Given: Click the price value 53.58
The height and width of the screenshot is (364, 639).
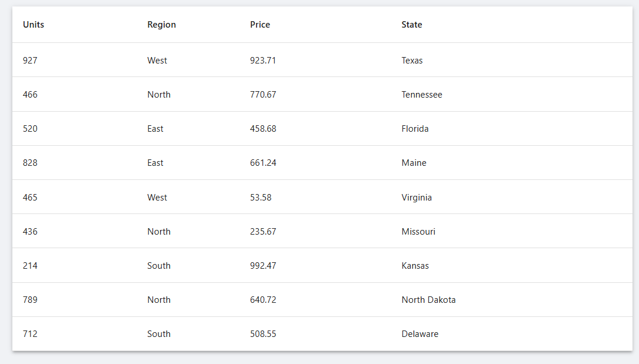Looking at the screenshot, I should pyautogui.click(x=261, y=198).
